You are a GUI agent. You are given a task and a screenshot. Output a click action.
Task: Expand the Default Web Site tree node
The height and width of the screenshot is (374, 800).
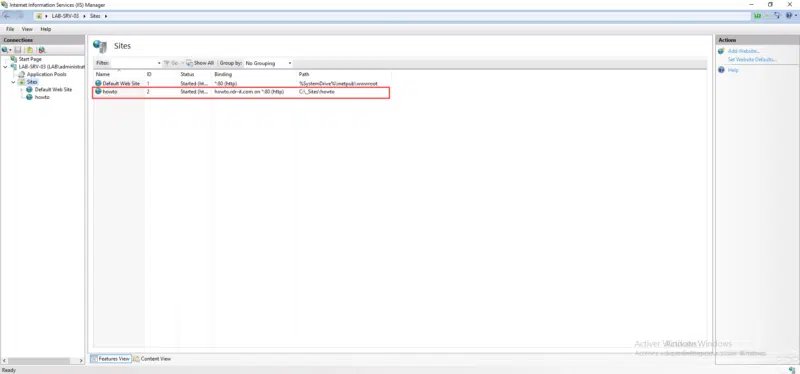21,89
